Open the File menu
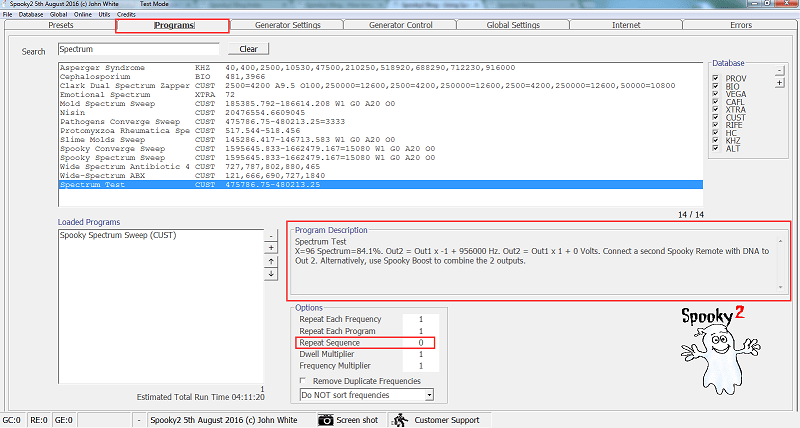Viewport: 800px width, 428px height. [7, 14]
